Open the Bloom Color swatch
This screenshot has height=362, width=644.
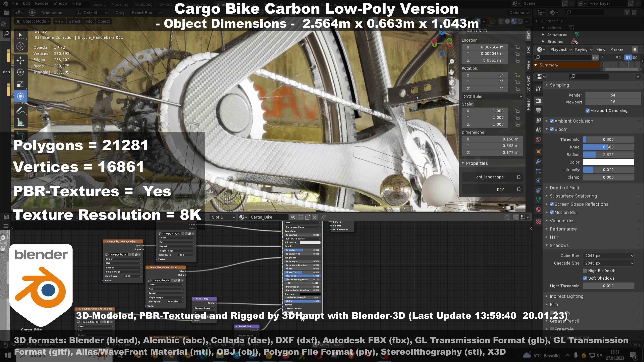(x=608, y=162)
